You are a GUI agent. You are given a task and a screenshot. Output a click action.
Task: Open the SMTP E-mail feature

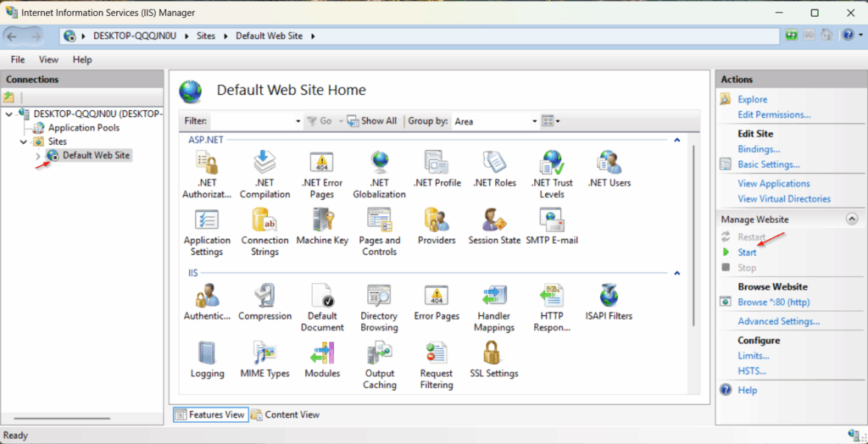coord(551,226)
